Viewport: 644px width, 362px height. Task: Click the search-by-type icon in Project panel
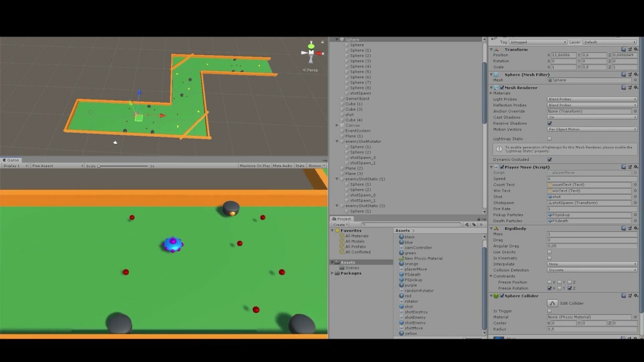pyautogui.click(x=467, y=225)
